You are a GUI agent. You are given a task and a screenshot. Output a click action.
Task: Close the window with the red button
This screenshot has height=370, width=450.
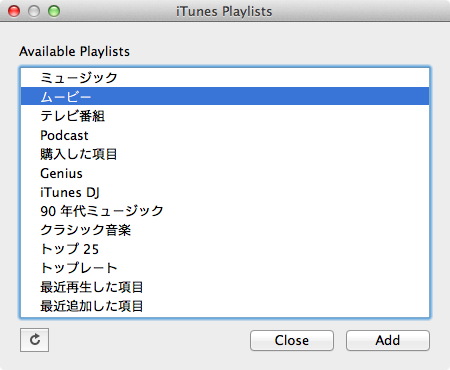(x=14, y=11)
